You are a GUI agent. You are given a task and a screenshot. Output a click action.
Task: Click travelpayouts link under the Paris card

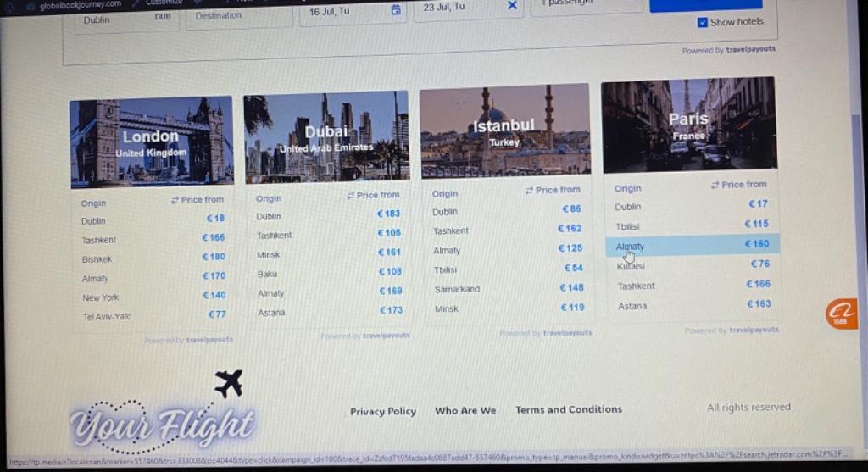754,330
